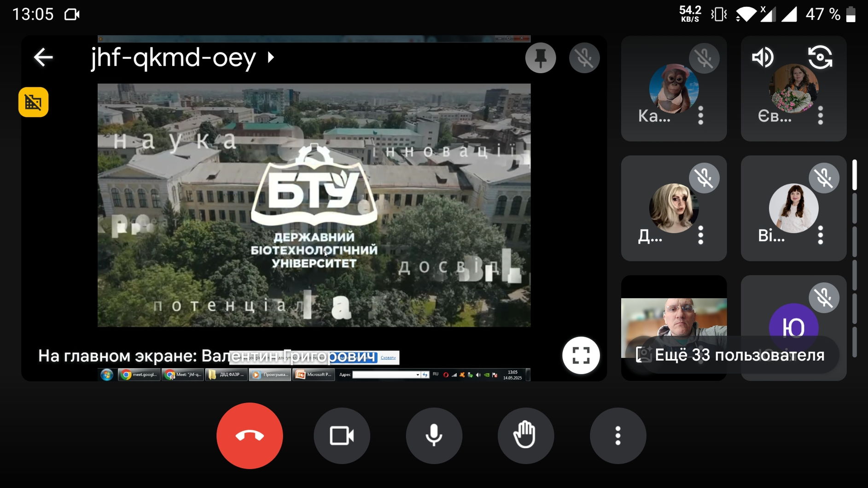Select the video tile of the man in glasses
The image size is (868, 488).
pyautogui.click(x=674, y=328)
